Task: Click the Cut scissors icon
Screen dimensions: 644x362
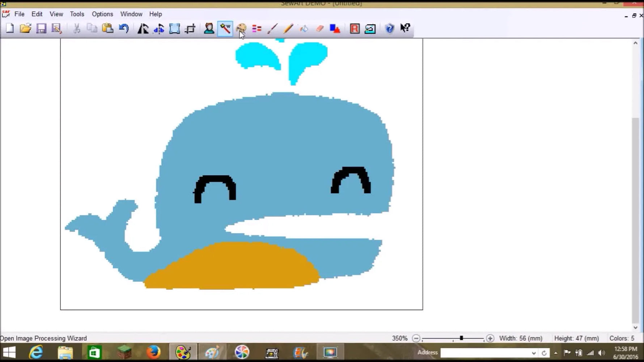Action: tap(77, 28)
